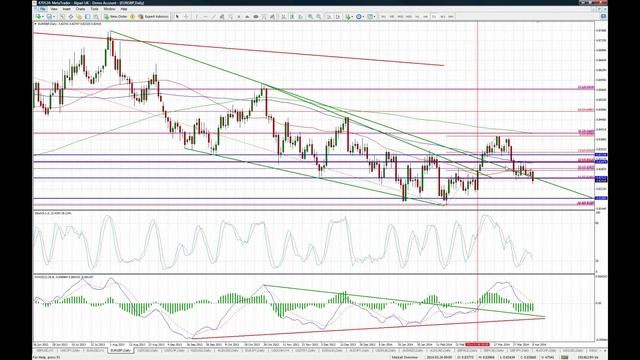Toggle chart auto scroll icon
This screenshot has height=360, width=640.
tap(329, 17)
